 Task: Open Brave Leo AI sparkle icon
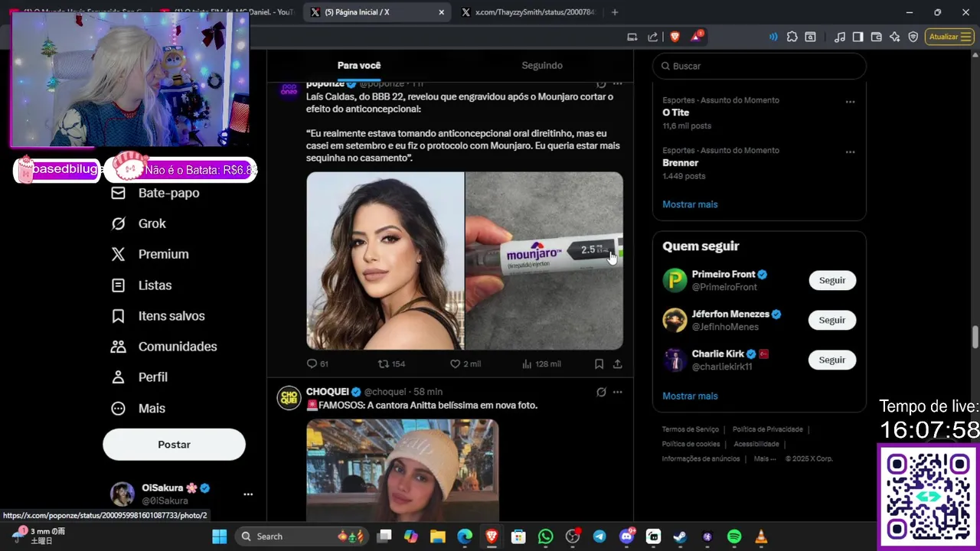point(895,37)
